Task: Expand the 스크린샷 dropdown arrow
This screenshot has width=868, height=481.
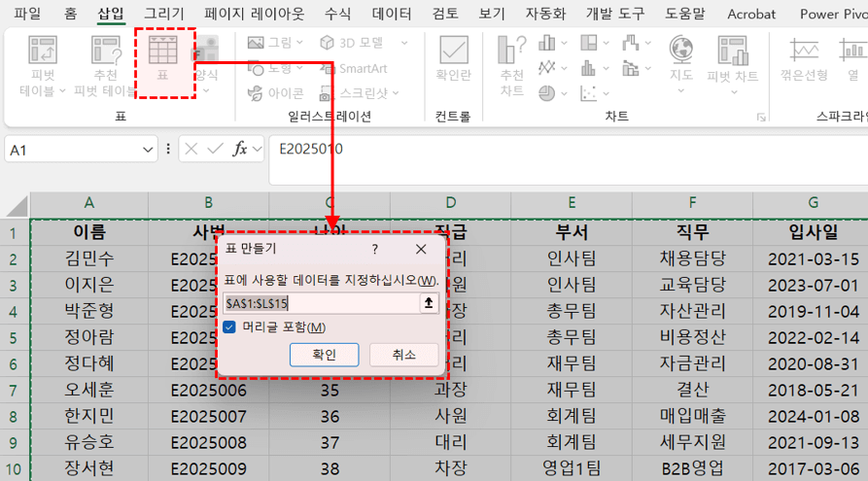Action: [x=396, y=93]
